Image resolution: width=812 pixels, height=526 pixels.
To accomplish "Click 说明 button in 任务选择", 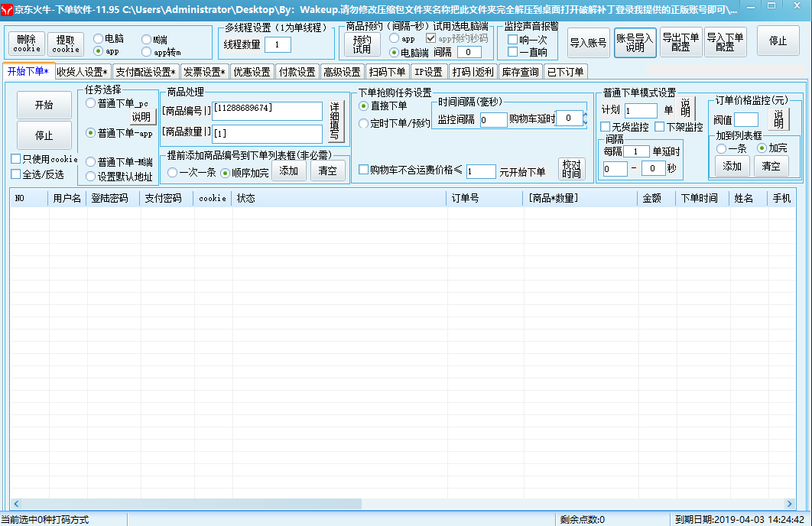I will tap(141, 117).
